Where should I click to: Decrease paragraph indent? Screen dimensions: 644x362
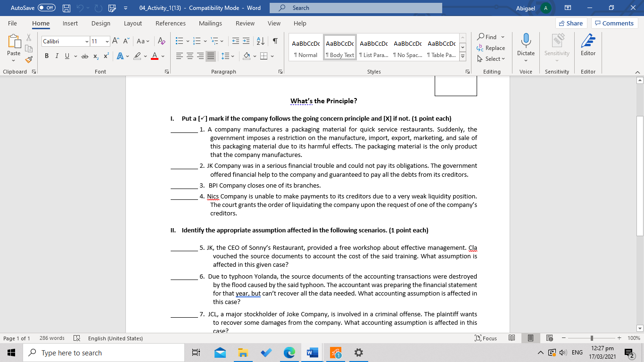(235, 41)
